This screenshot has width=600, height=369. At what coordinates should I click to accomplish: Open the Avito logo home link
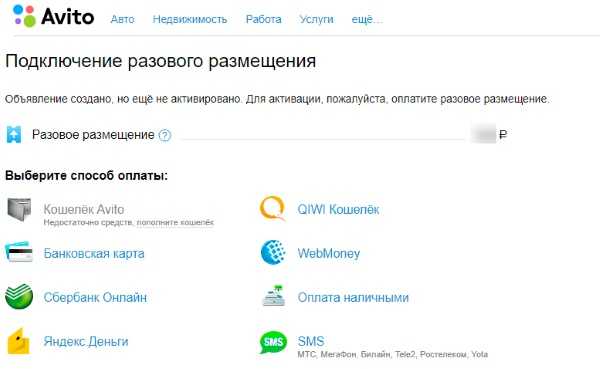(53, 16)
